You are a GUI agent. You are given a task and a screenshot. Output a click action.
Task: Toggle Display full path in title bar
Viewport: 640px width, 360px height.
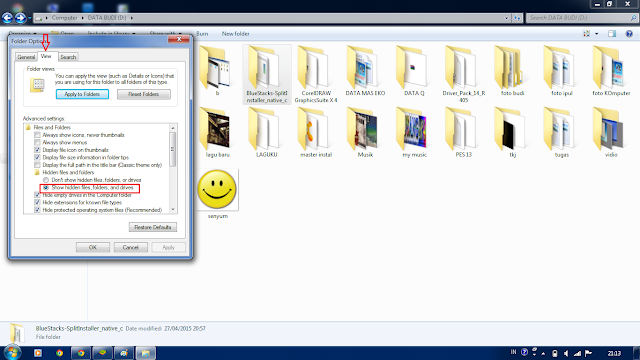point(38,165)
